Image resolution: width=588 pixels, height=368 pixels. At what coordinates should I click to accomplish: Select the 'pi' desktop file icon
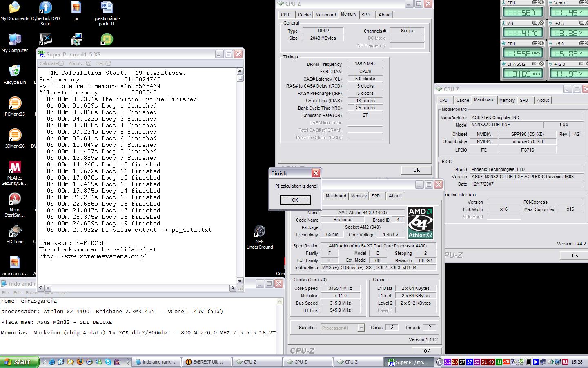click(76, 11)
